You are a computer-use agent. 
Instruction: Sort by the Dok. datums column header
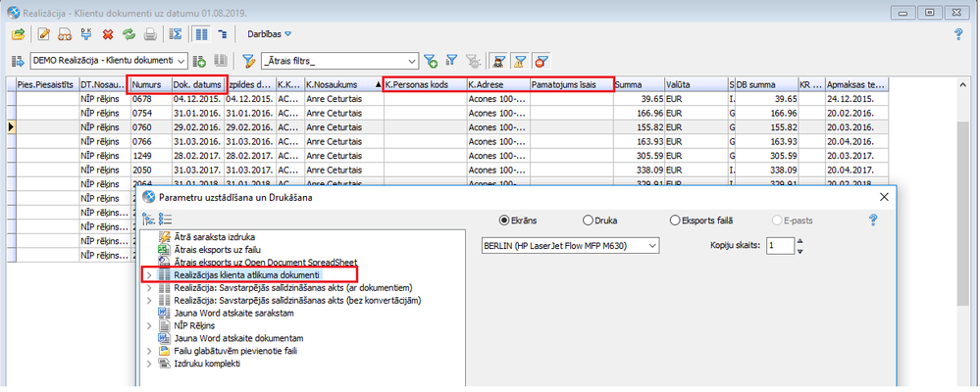pos(197,85)
